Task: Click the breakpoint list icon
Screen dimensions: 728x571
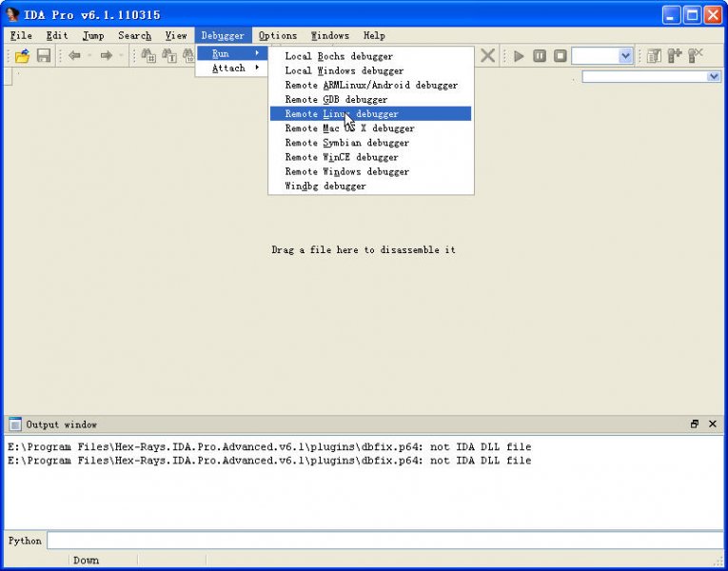Action: (x=654, y=56)
